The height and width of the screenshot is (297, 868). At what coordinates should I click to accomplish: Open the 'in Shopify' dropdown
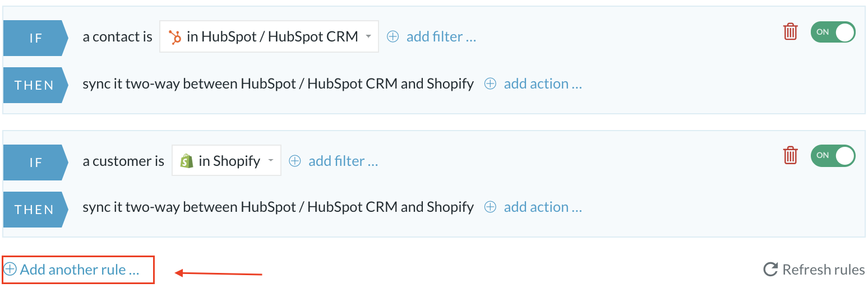(227, 161)
